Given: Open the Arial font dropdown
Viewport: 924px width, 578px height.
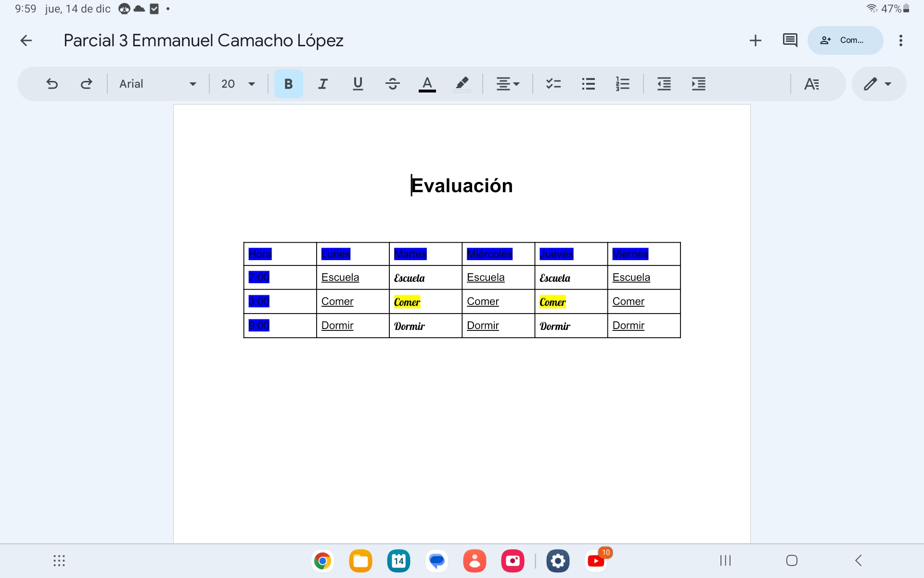Looking at the screenshot, I should [158, 84].
